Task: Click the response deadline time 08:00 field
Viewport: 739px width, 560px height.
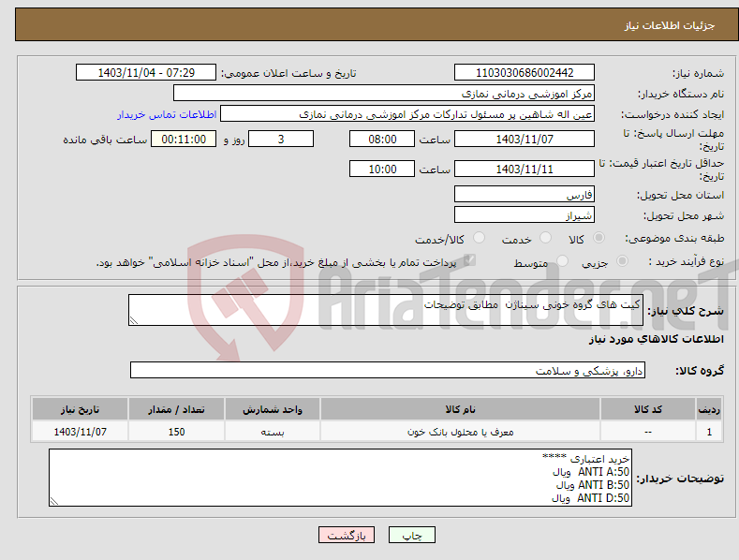Action: tap(382, 139)
